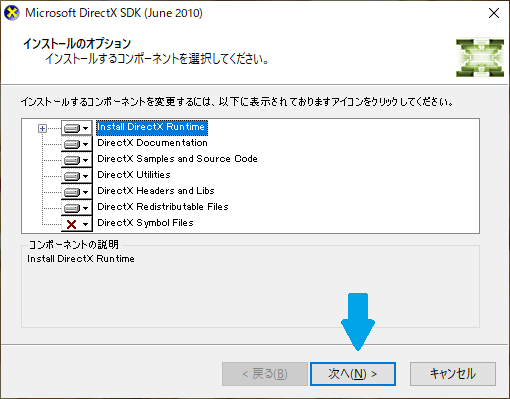Open install-state dropdown for DirectX Samples and Source Code
This screenshot has width=510, height=399.
76,160
